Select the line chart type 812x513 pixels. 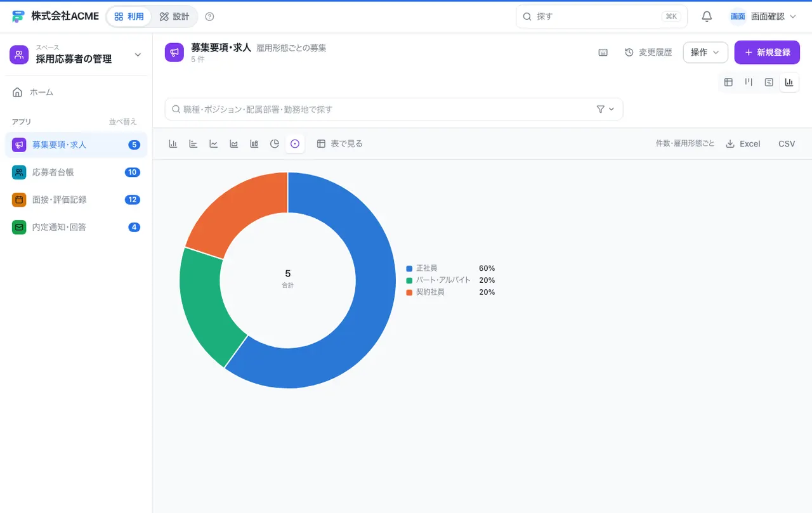213,144
